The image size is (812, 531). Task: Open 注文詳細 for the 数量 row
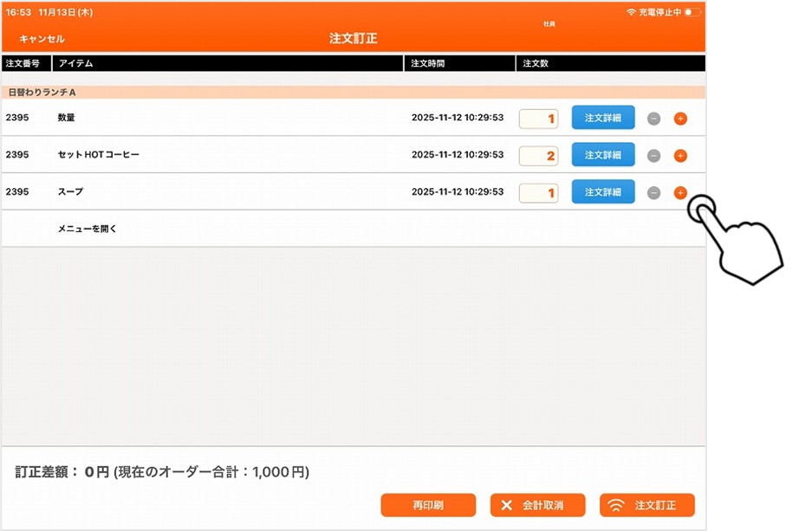point(603,118)
